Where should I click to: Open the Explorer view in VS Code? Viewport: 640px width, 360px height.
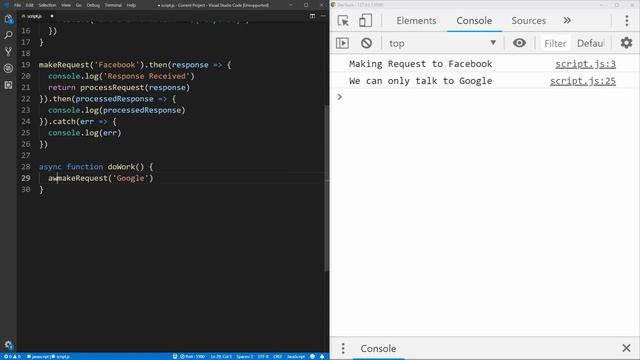8,19
